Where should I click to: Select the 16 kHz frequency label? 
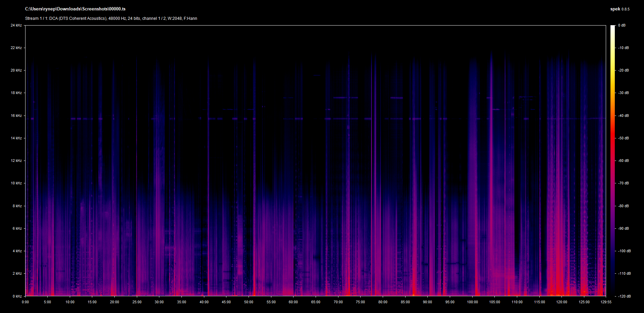click(x=16, y=116)
